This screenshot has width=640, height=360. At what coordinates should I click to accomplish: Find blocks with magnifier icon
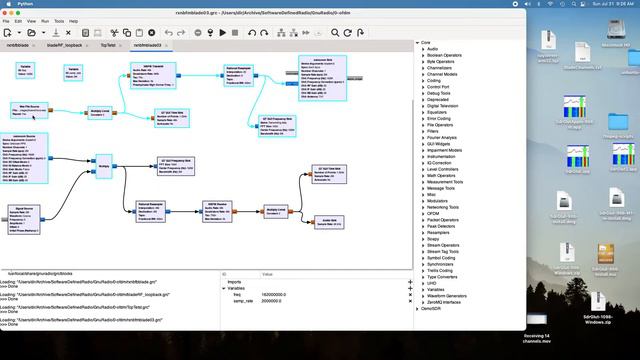[x=335, y=33]
